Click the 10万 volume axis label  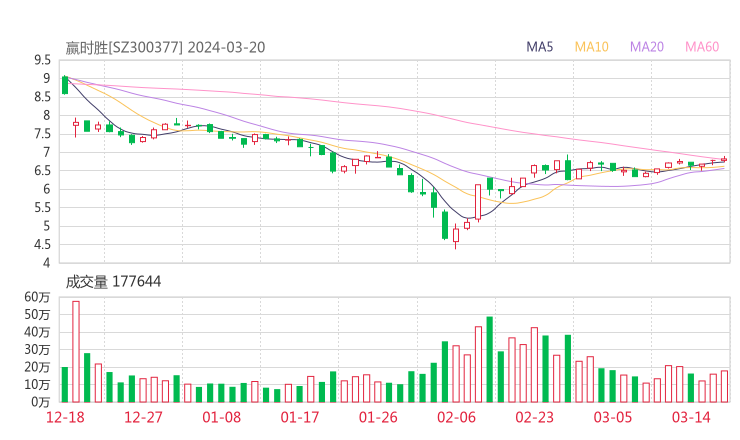coord(37,384)
